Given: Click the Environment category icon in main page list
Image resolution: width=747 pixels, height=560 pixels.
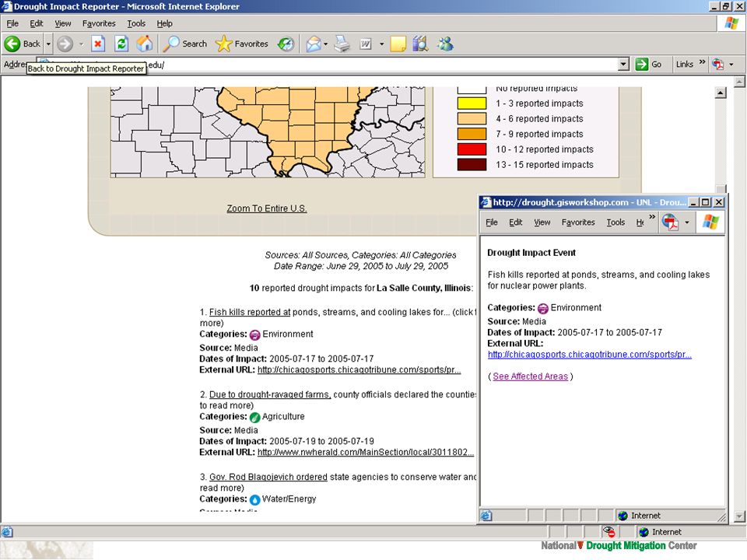Looking at the screenshot, I should 255,334.
